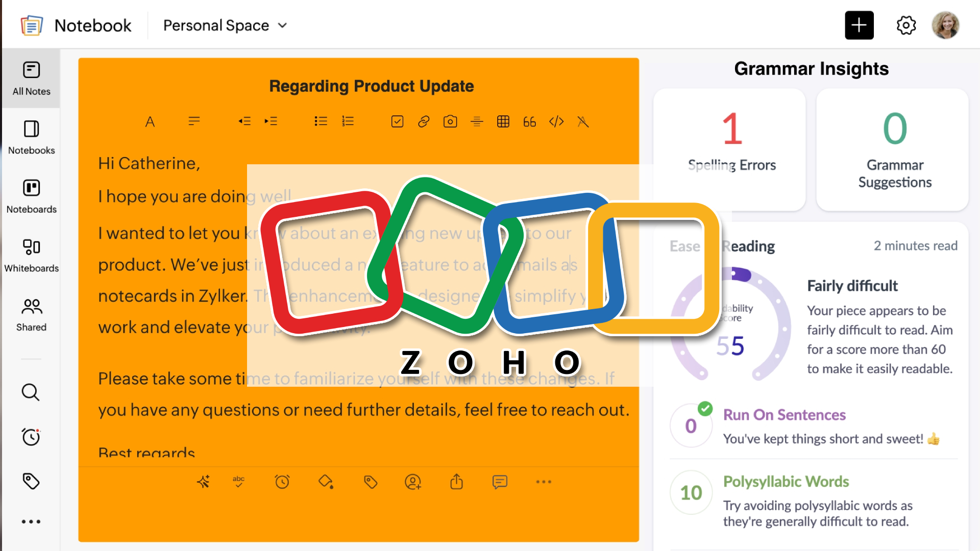Insert a checklist into the note
This screenshot has width=980, height=551.
[x=397, y=121]
